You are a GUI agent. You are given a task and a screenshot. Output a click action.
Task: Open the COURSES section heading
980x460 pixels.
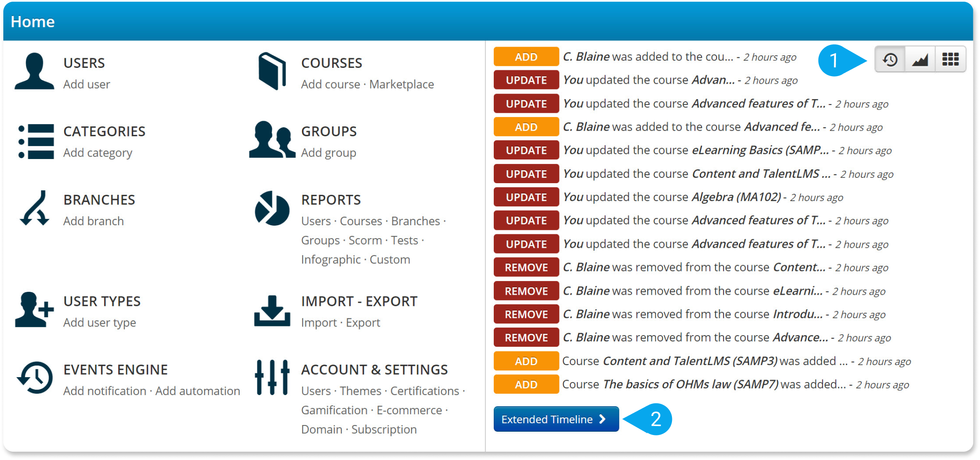tap(331, 63)
